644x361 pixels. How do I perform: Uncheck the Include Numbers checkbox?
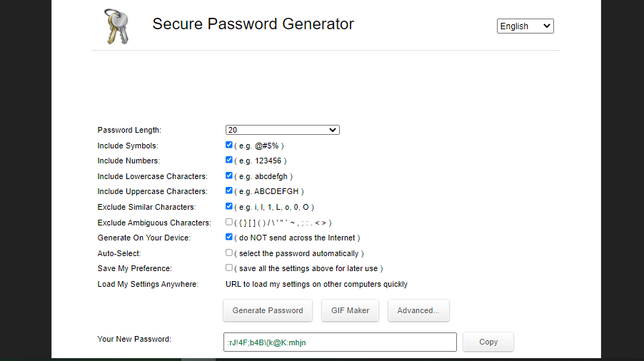(229, 161)
